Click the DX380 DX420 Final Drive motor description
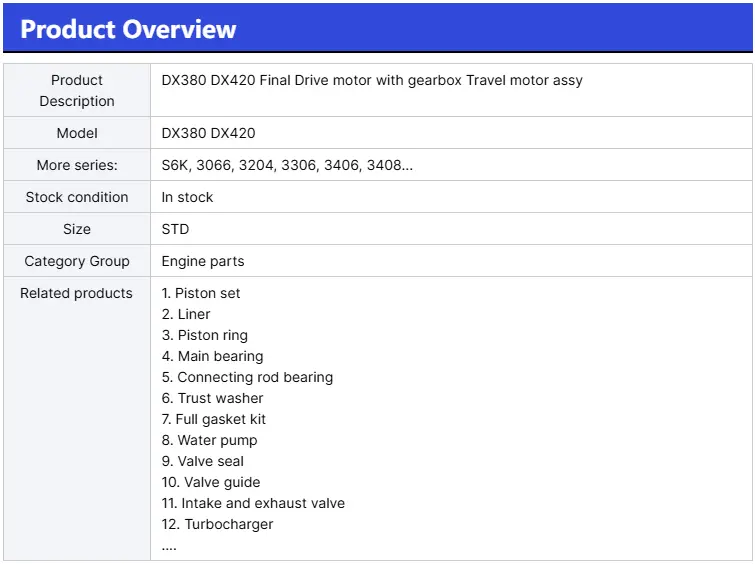Image resolution: width=755 pixels, height=564 pixels. coord(372,80)
